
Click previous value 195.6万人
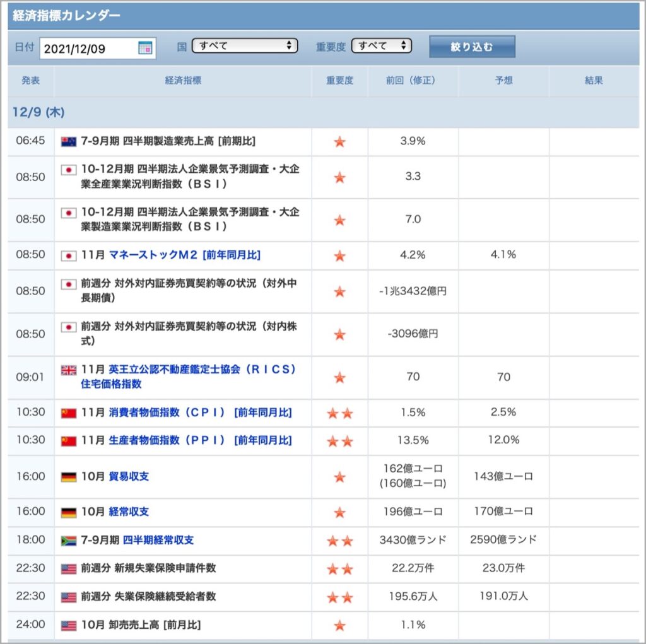coord(413,596)
